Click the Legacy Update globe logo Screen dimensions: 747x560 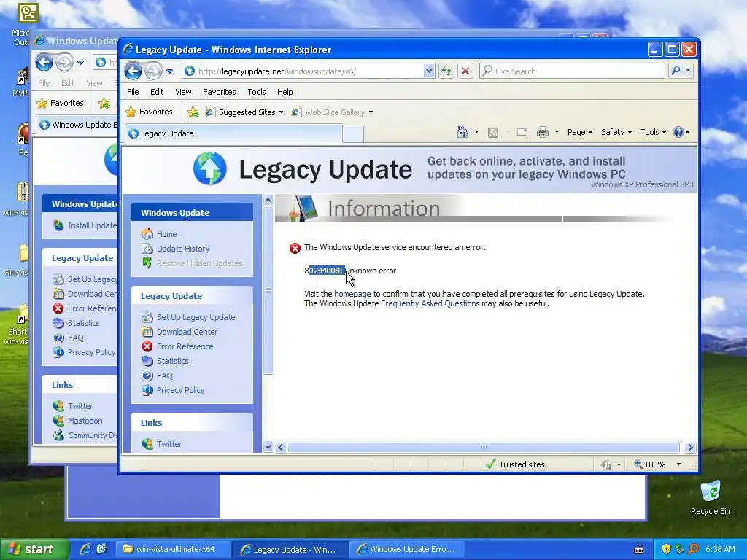click(209, 168)
